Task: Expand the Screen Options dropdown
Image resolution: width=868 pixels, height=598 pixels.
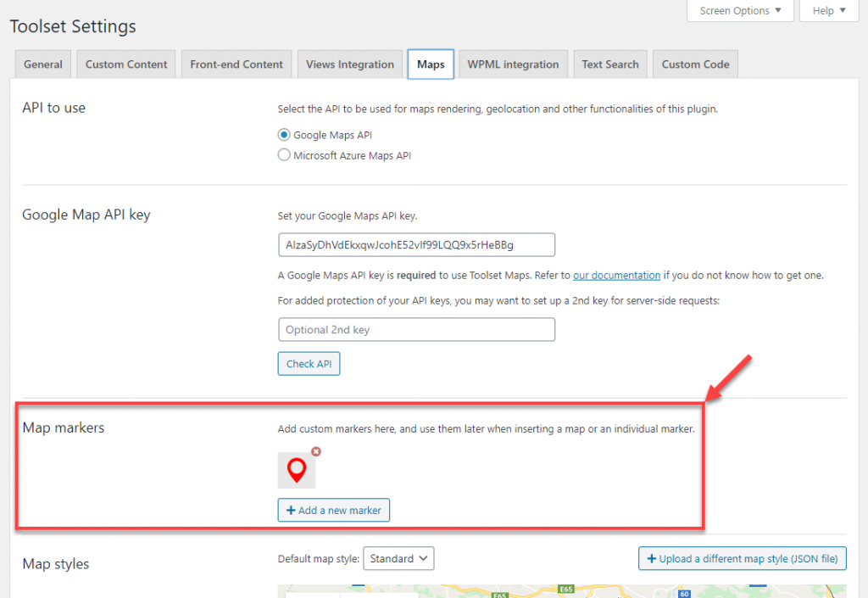Action: 740,10
